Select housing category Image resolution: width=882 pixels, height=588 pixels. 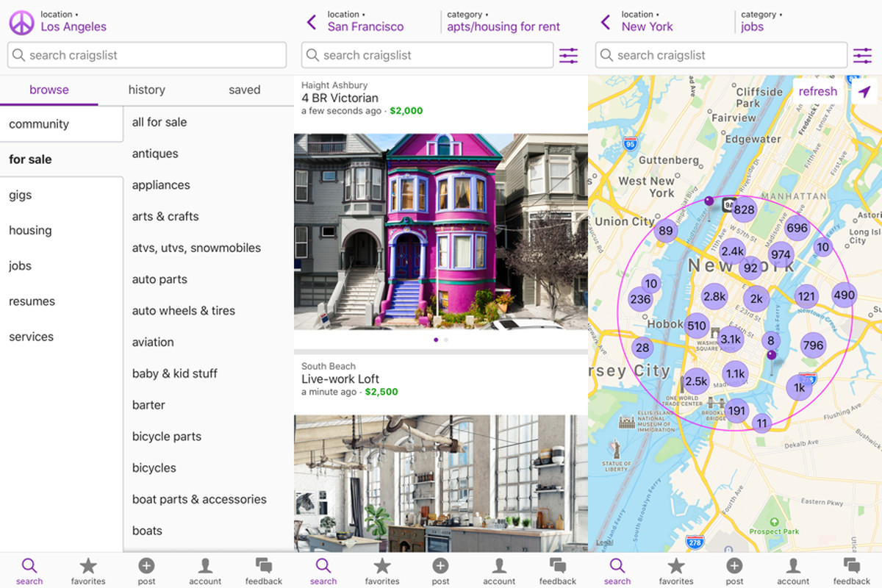pyautogui.click(x=61, y=230)
